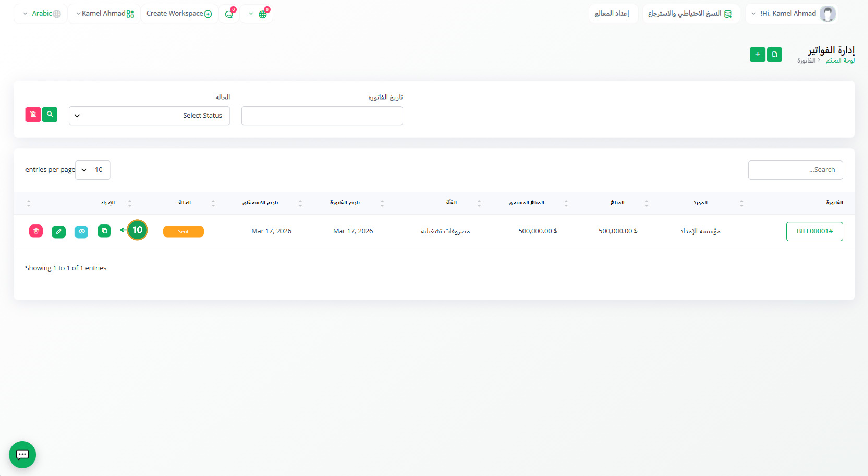The height and width of the screenshot is (476, 868).
Task: Sort by المبلغ المستحق column header
Action: (x=526, y=203)
